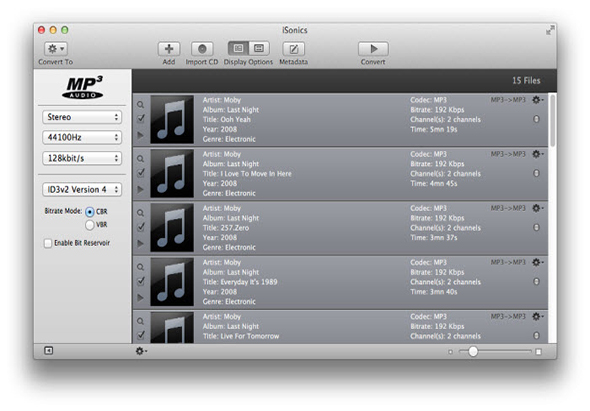Open the Metadata editor pencil icon

point(293,49)
